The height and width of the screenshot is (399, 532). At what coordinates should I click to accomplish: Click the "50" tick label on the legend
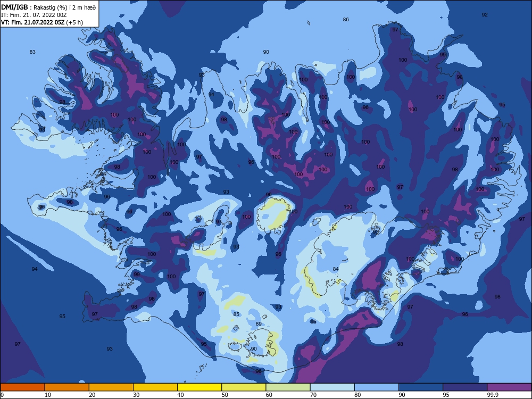coord(225,395)
